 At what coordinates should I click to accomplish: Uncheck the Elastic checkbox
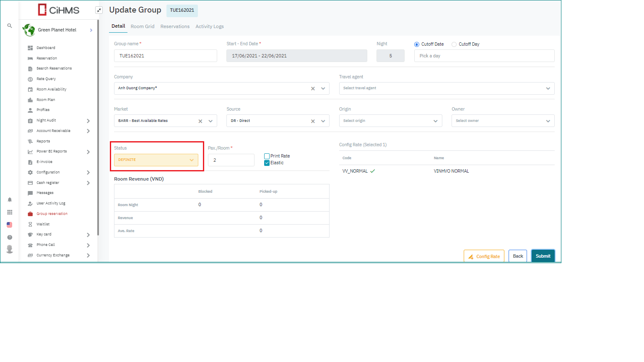[x=267, y=163]
